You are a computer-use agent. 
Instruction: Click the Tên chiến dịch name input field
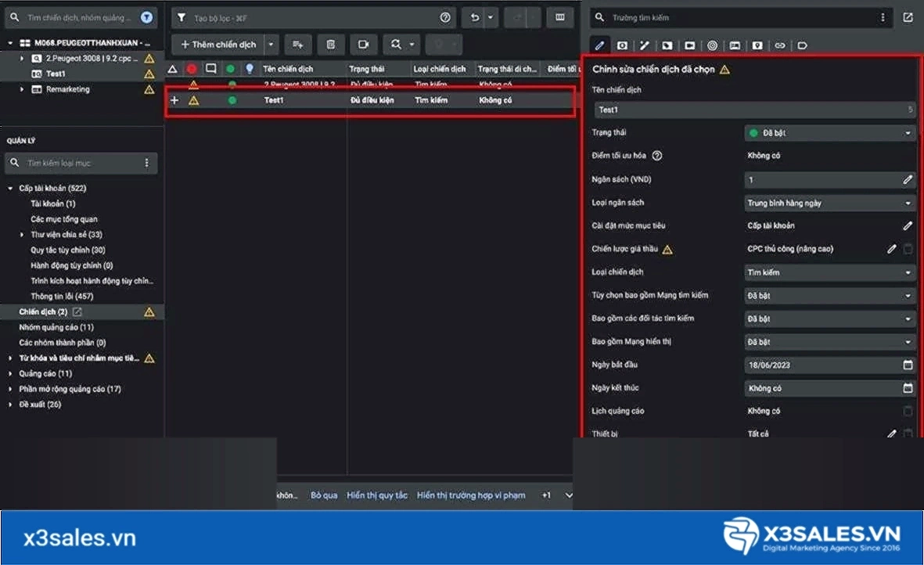pyautogui.click(x=754, y=110)
